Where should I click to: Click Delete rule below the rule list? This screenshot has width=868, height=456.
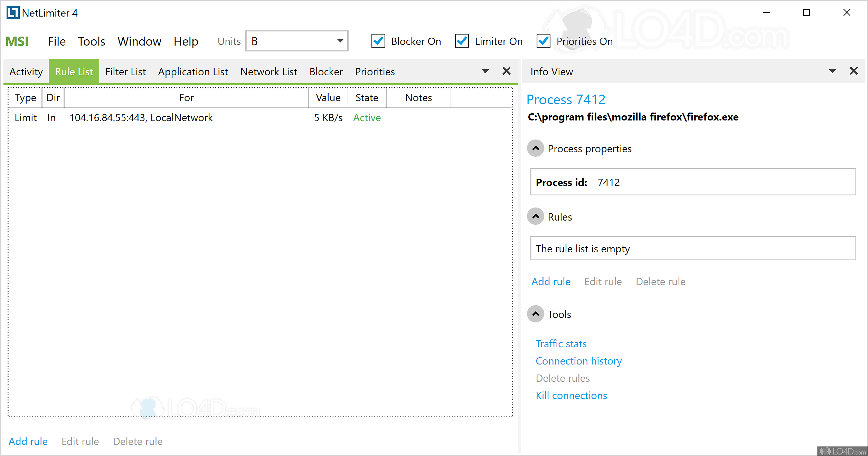(138, 441)
